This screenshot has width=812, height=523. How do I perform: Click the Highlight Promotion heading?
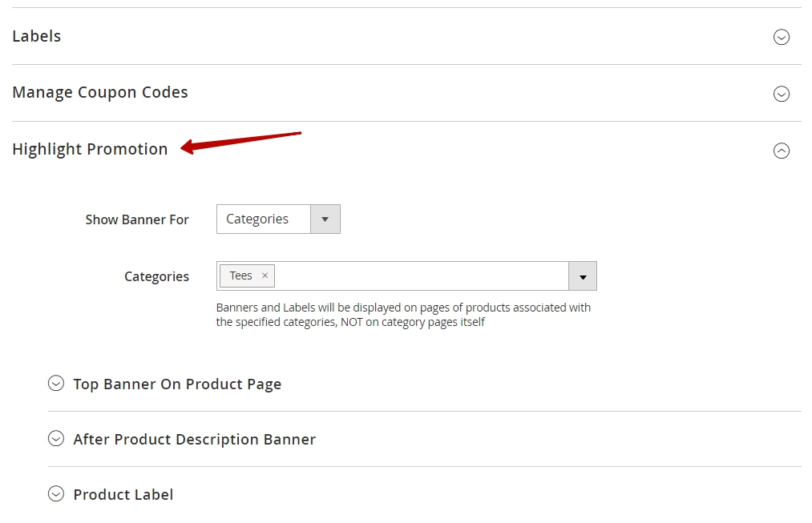tap(90, 150)
